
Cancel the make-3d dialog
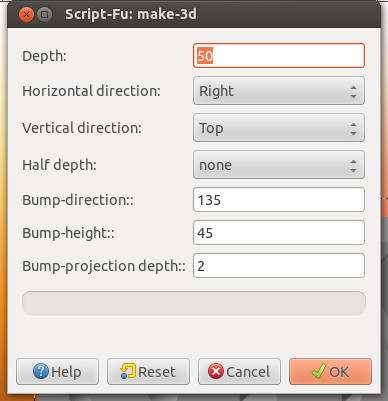pyautogui.click(x=239, y=372)
